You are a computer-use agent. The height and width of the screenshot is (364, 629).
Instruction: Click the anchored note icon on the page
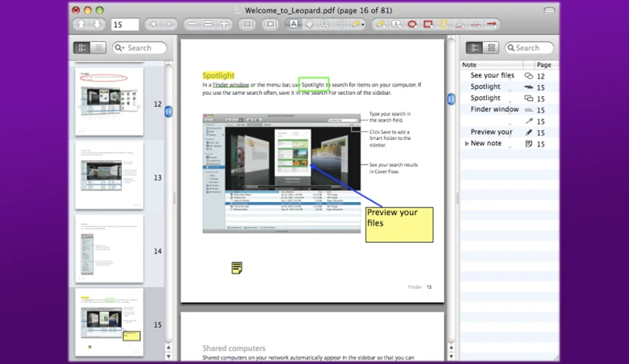tap(237, 268)
